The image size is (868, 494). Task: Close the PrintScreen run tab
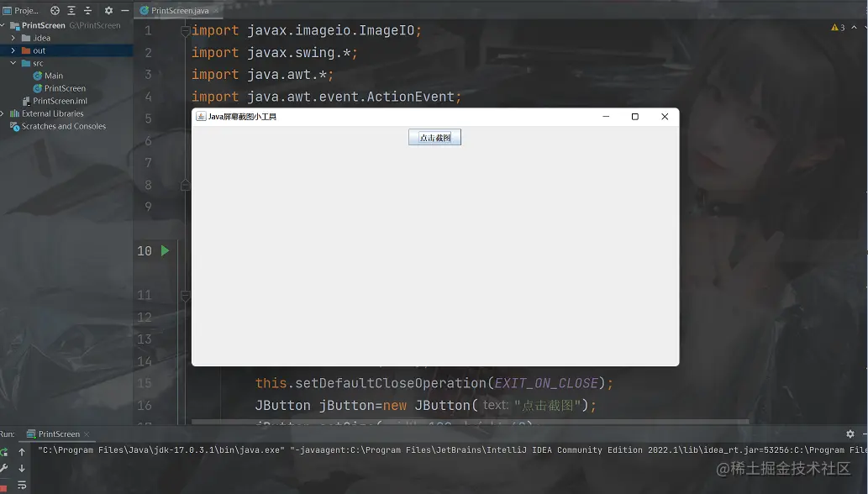click(87, 434)
